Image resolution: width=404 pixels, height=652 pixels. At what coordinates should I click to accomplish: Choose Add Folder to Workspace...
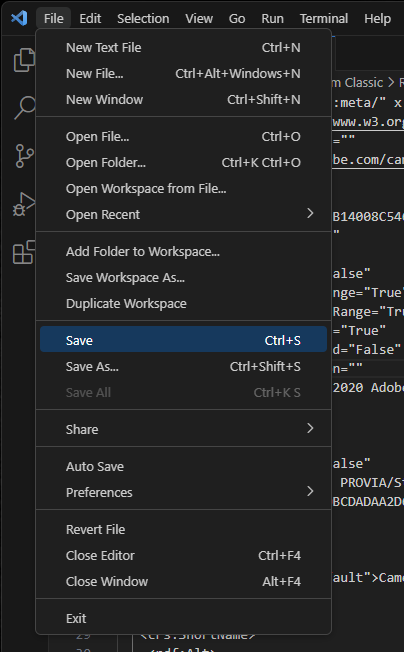(183, 252)
